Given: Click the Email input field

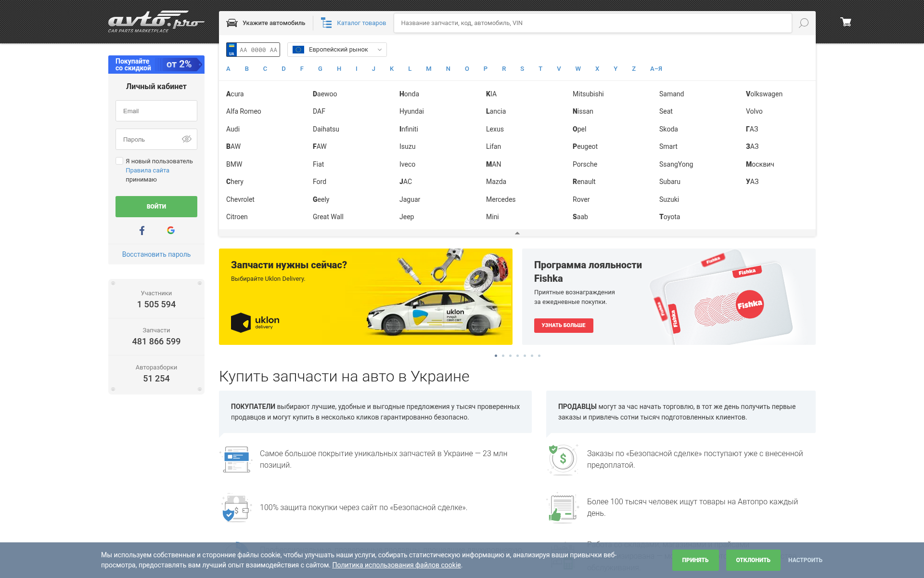Looking at the screenshot, I should click(x=156, y=111).
